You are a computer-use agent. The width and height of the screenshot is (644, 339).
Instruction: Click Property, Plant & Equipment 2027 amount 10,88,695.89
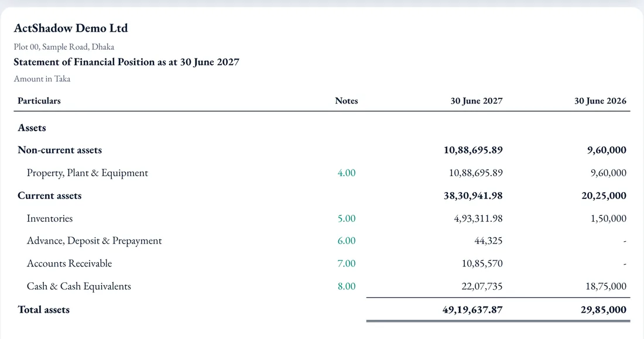pos(475,173)
